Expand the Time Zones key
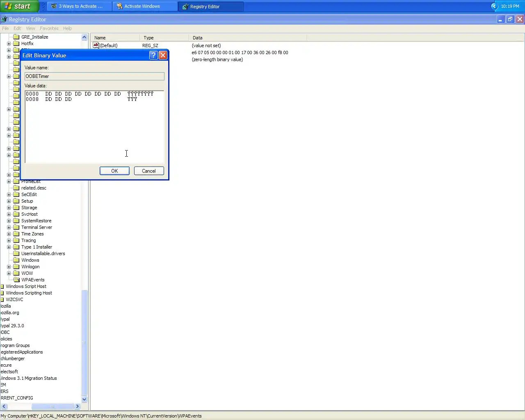Screen dimensions: 525x420 point(9,234)
